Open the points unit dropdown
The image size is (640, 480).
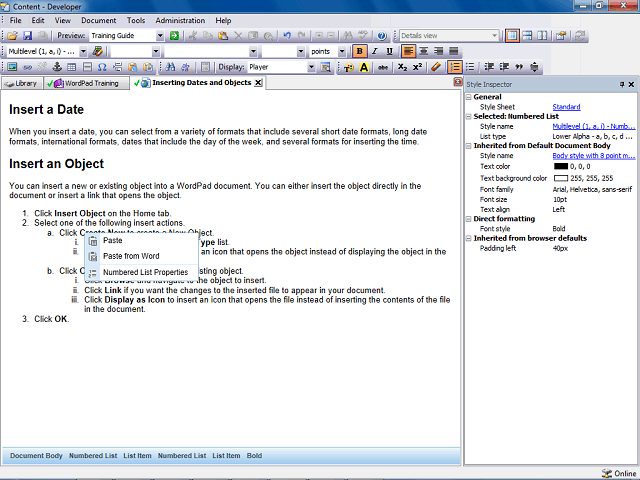point(342,51)
